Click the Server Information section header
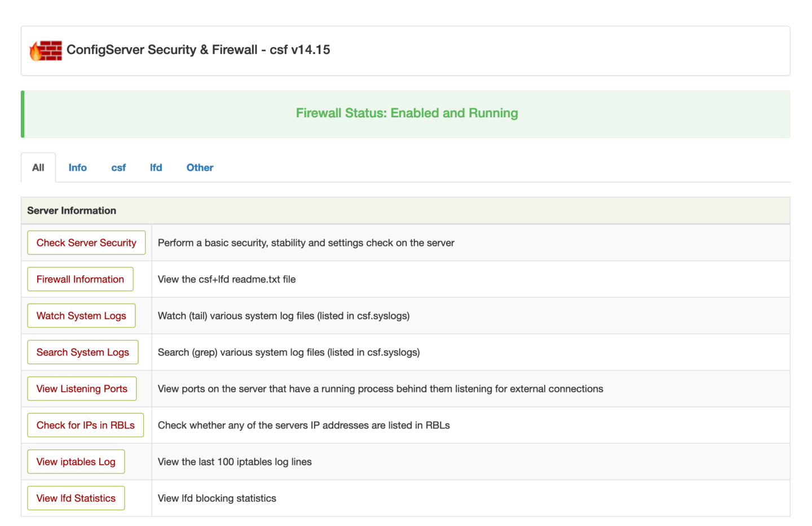812x526 pixels. [x=72, y=210]
